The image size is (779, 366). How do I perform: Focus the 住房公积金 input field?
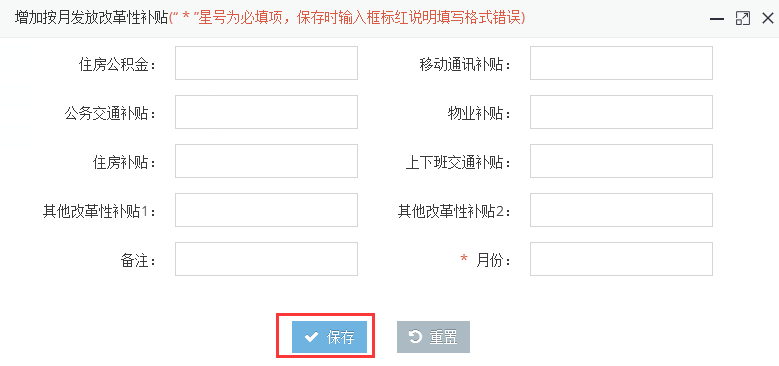pos(266,63)
